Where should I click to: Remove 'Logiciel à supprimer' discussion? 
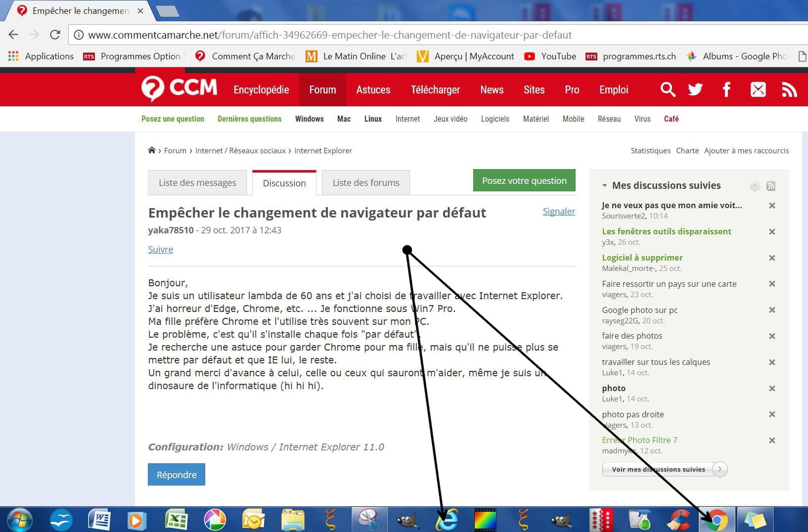pyautogui.click(x=772, y=258)
